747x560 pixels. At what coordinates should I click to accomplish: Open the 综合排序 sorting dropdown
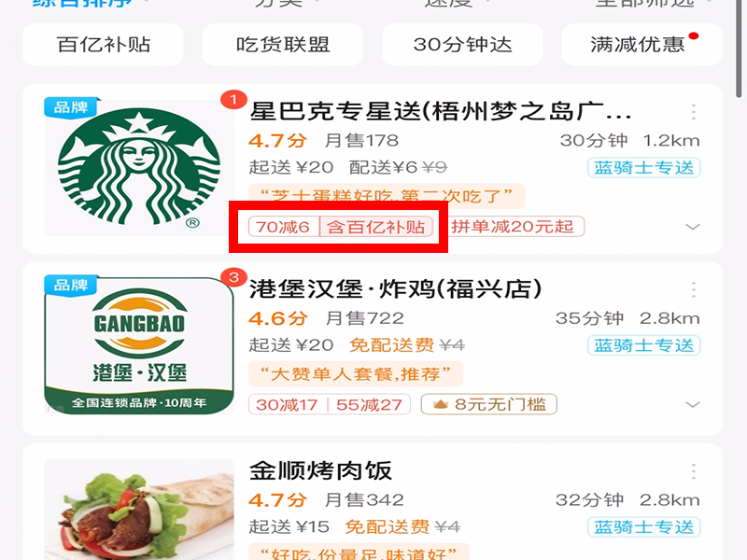point(83,4)
